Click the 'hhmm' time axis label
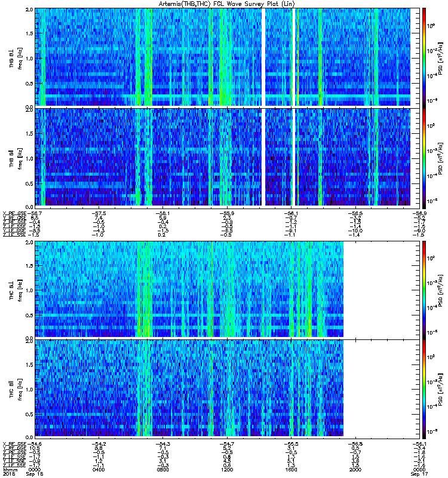448x478 pixels. click(x=10, y=470)
